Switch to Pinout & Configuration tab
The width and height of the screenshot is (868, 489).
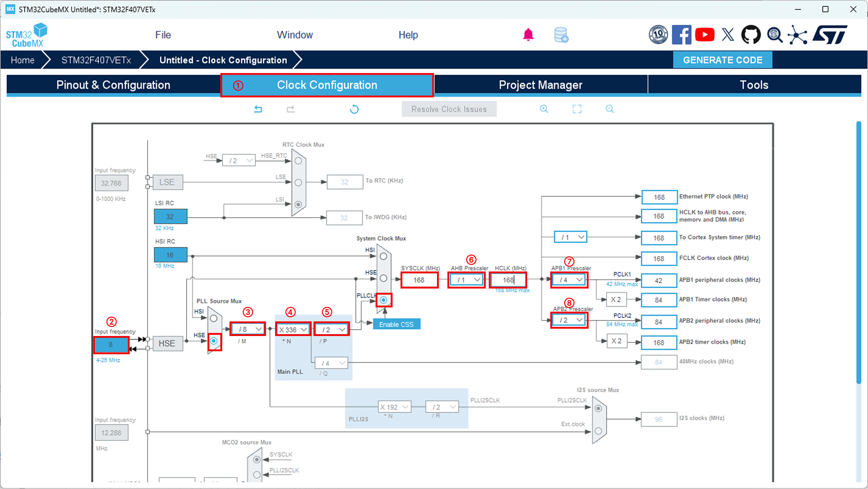[113, 85]
